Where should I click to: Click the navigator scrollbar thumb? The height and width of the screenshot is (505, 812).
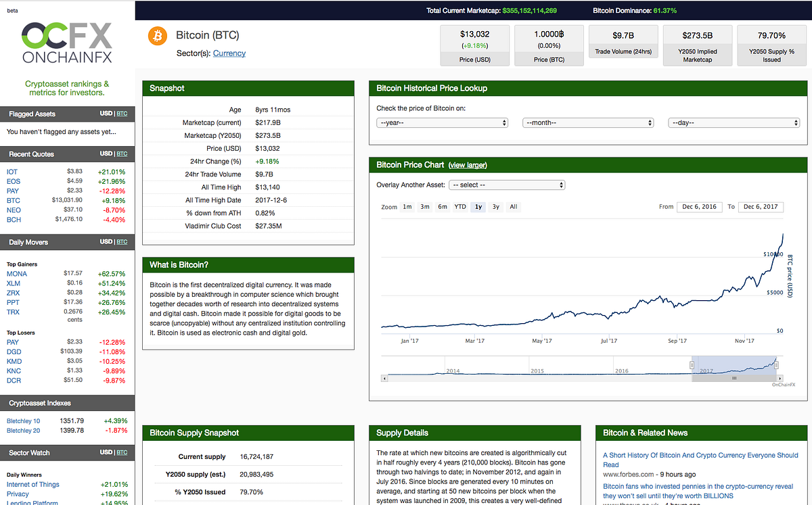pos(734,379)
